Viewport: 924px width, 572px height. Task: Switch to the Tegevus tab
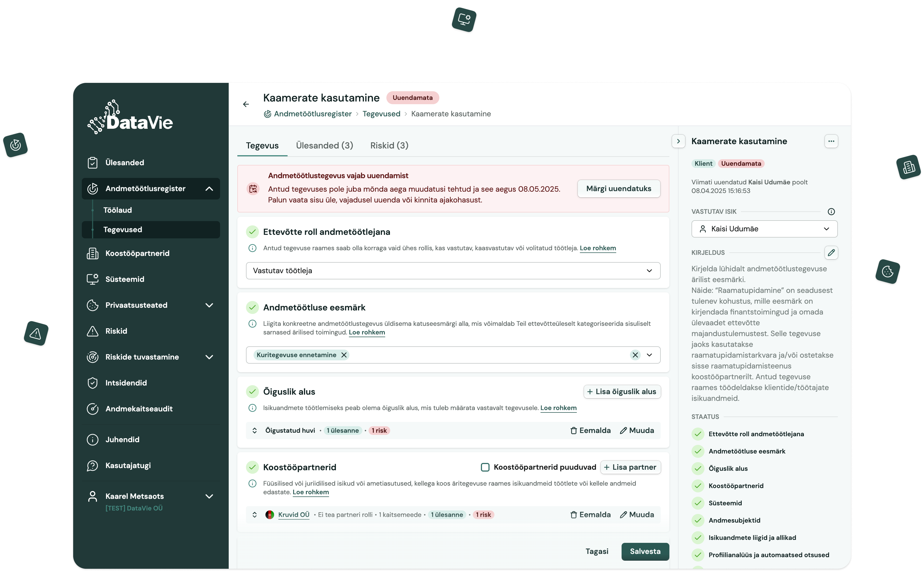point(262,146)
